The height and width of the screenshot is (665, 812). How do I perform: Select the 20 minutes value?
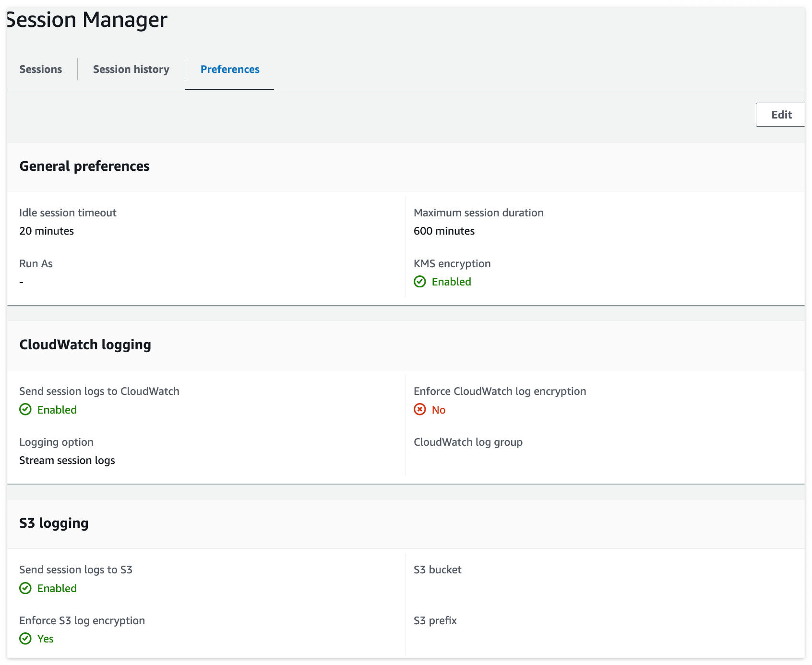pos(47,231)
